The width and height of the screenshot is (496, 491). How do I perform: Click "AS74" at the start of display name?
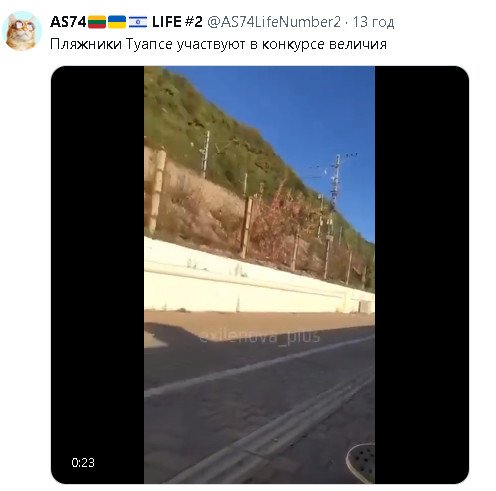(x=68, y=22)
